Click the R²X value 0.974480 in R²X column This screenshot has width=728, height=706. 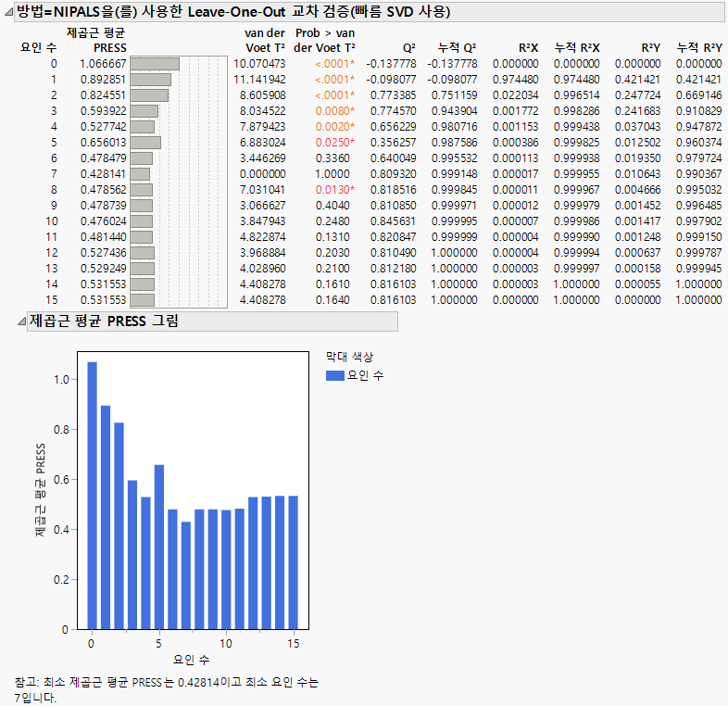[515, 80]
